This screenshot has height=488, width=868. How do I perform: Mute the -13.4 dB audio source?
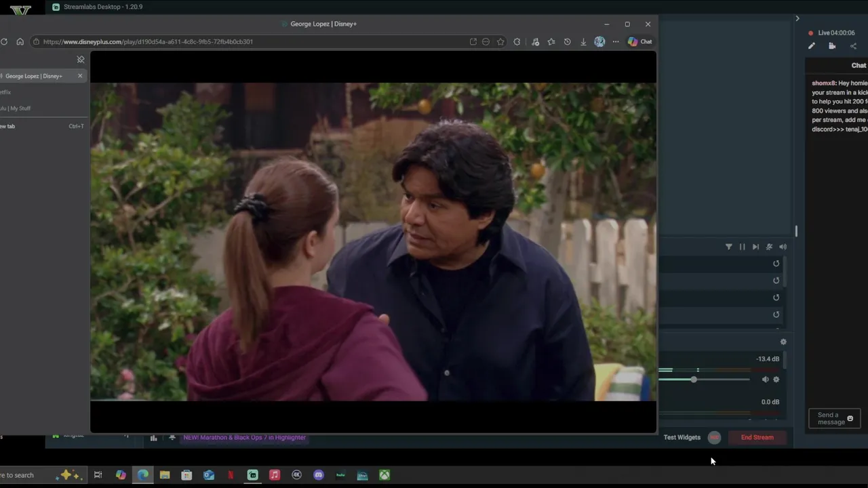(x=765, y=380)
